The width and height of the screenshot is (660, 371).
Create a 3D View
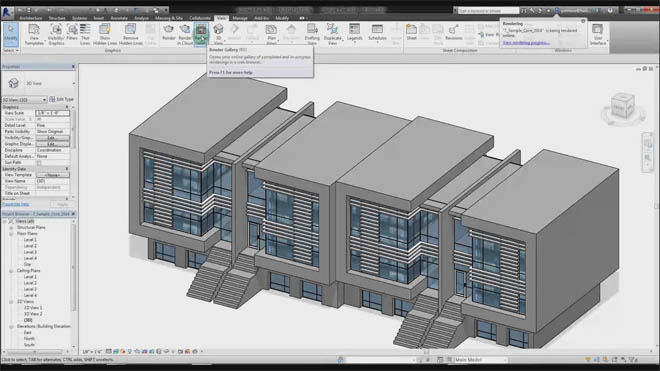tap(218, 34)
